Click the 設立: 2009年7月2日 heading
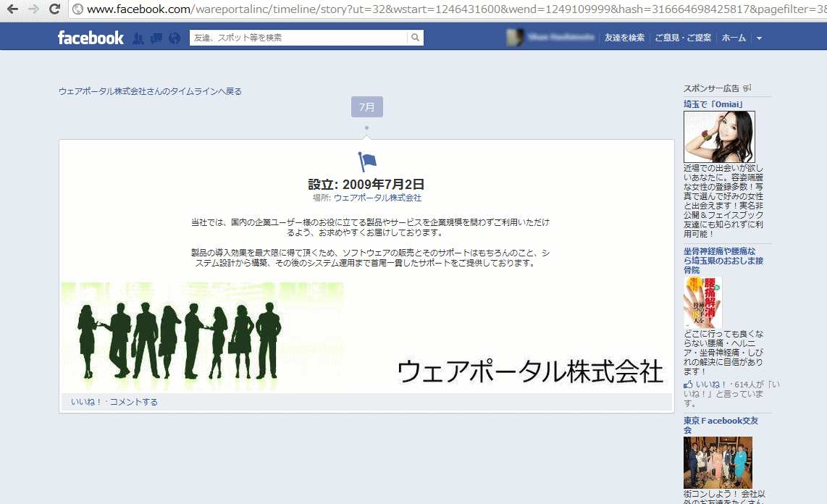827x504 pixels. (366, 184)
